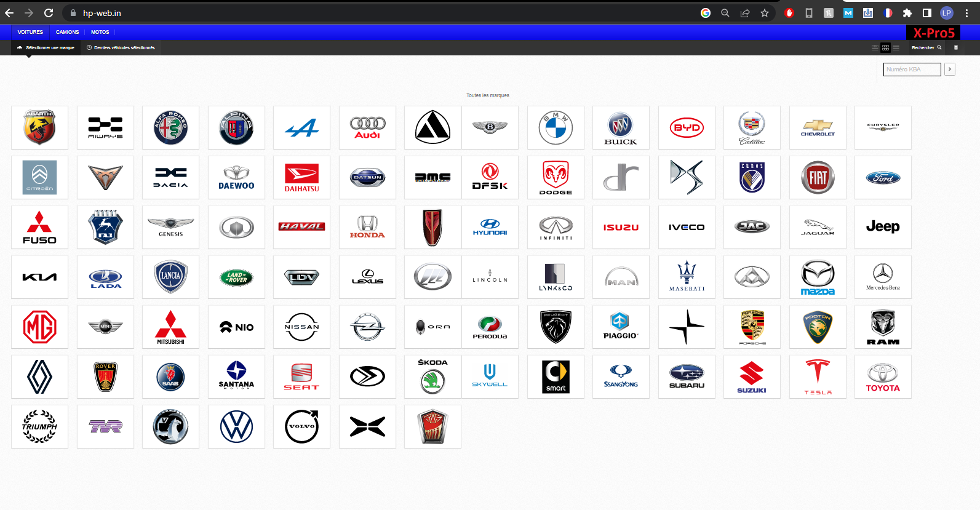Select the BYD brand logo
The width and height of the screenshot is (980, 510).
pyautogui.click(x=687, y=127)
